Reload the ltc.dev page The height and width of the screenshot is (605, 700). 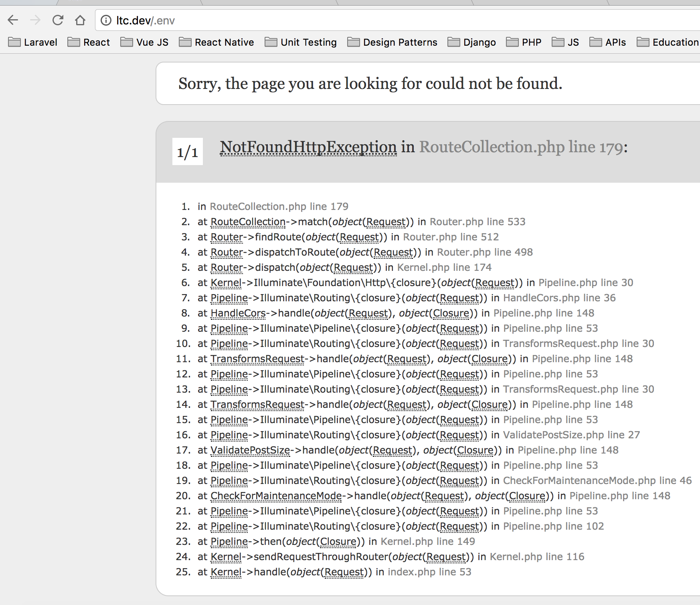(58, 20)
